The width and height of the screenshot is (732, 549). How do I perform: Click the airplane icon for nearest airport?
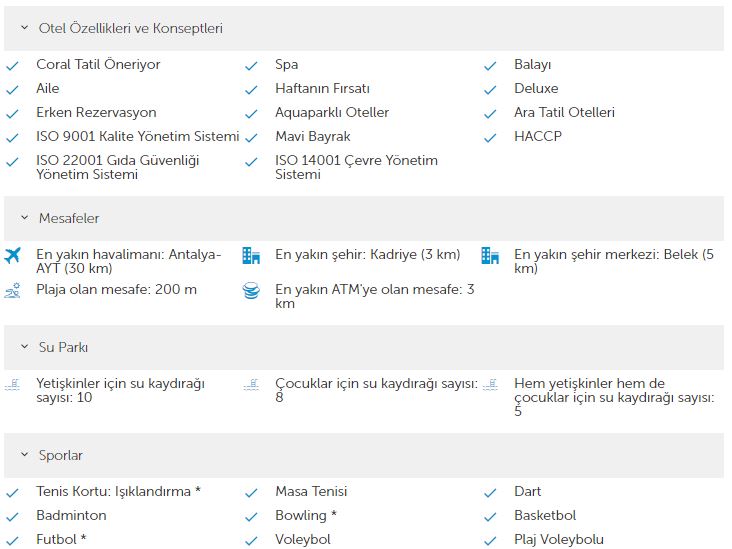click(13, 255)
